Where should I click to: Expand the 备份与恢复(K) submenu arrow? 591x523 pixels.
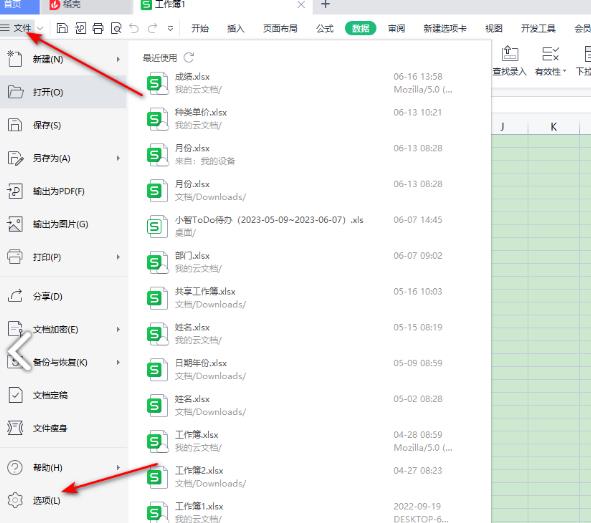[118, 362]
